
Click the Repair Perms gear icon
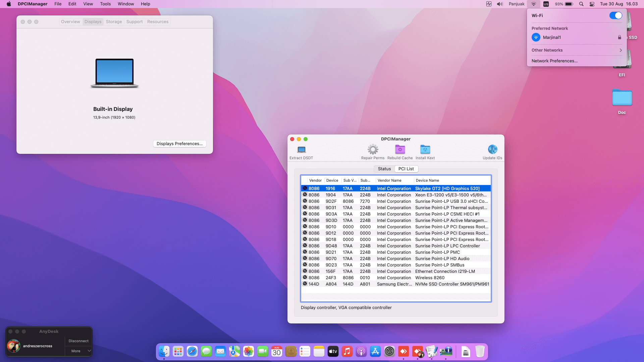pos(373,149)
